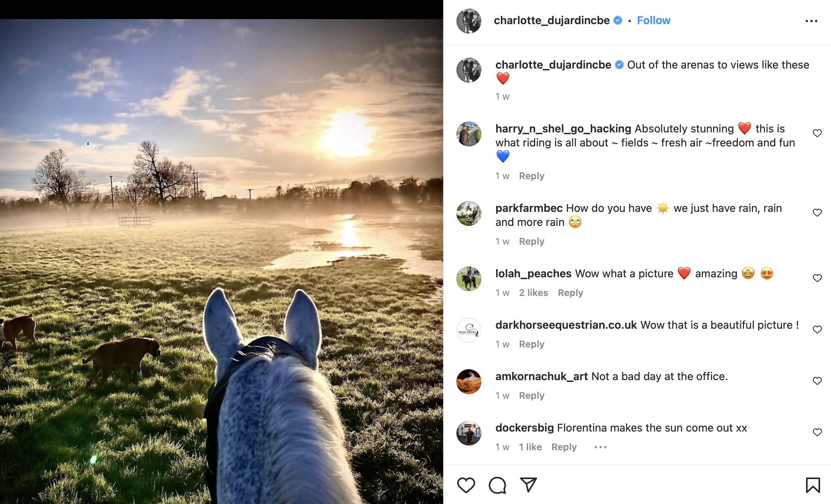This screenshot has width=831, height=504.
Task: Click Follow next to charlotte_dujardincbe
Action: pyautogui.click(x=653, y=20)
